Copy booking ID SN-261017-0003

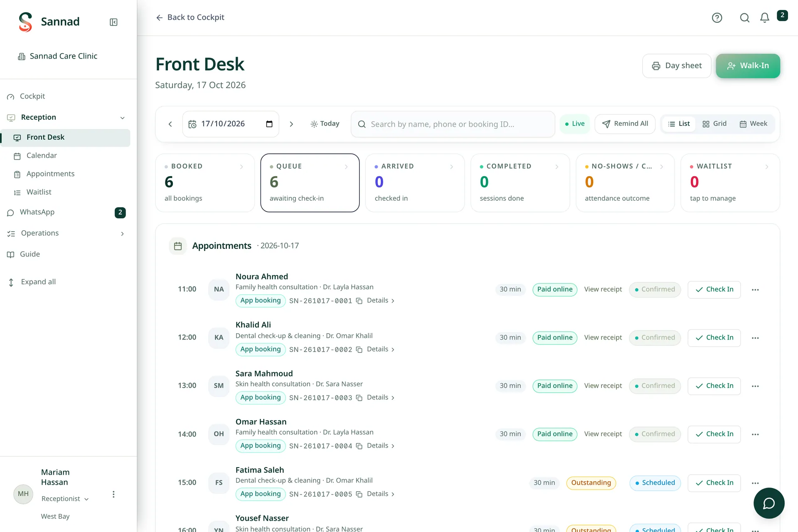pos(359,398)
